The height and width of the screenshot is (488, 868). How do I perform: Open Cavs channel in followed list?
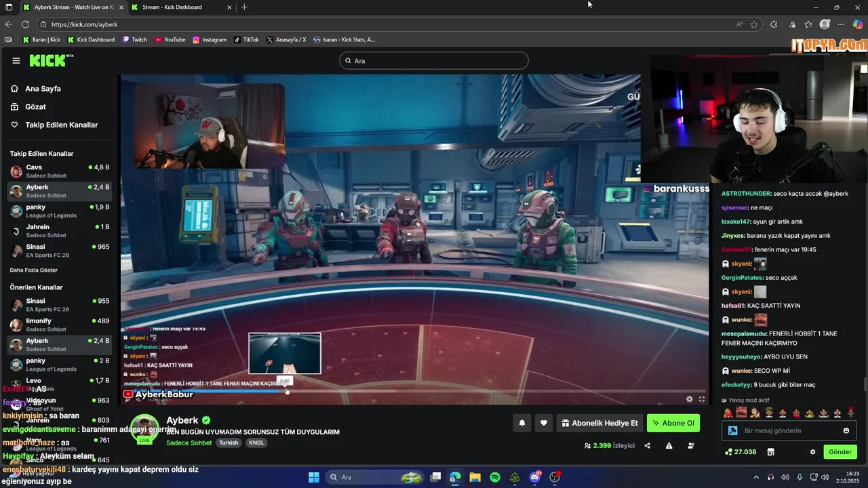point(60,171)
